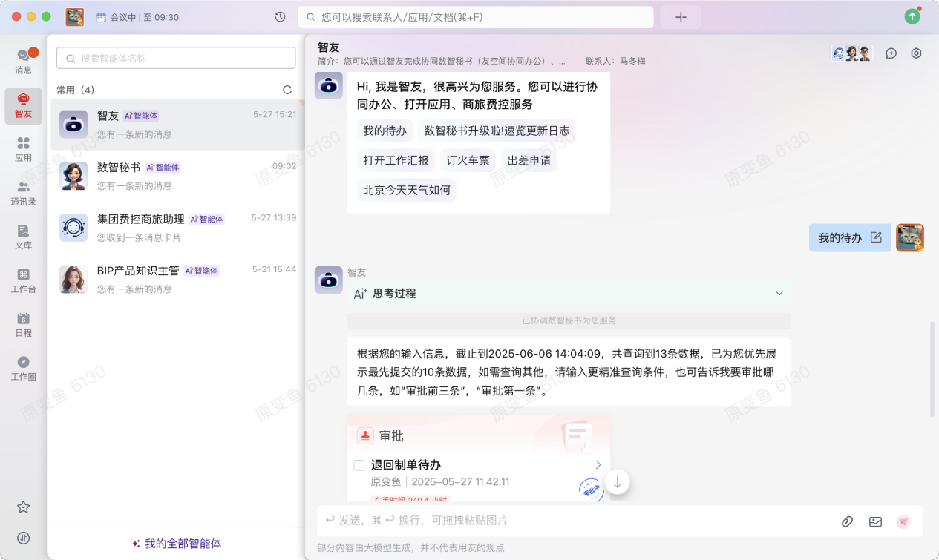Click the 常用 (4) section header
Viewport: 939px width, 560px height.
(x=75, y=90)
